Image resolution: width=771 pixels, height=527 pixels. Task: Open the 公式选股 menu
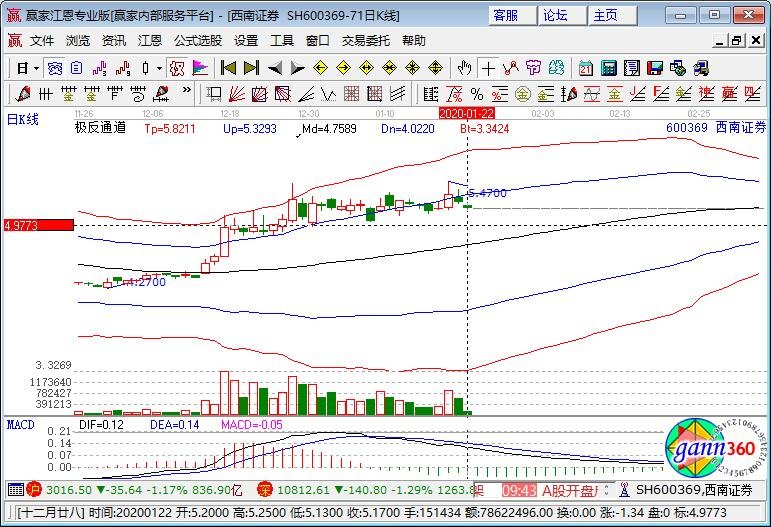pyautogui.click(x=198, y=41)
